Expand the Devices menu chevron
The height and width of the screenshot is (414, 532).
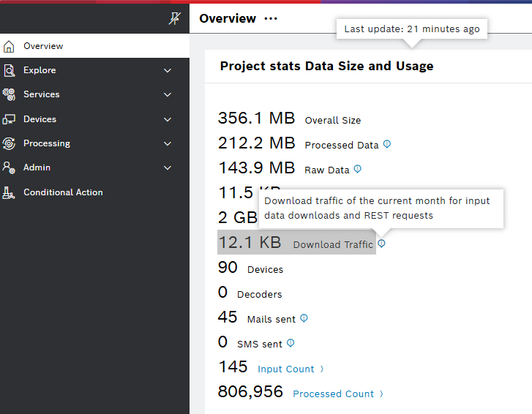(168, 119)
